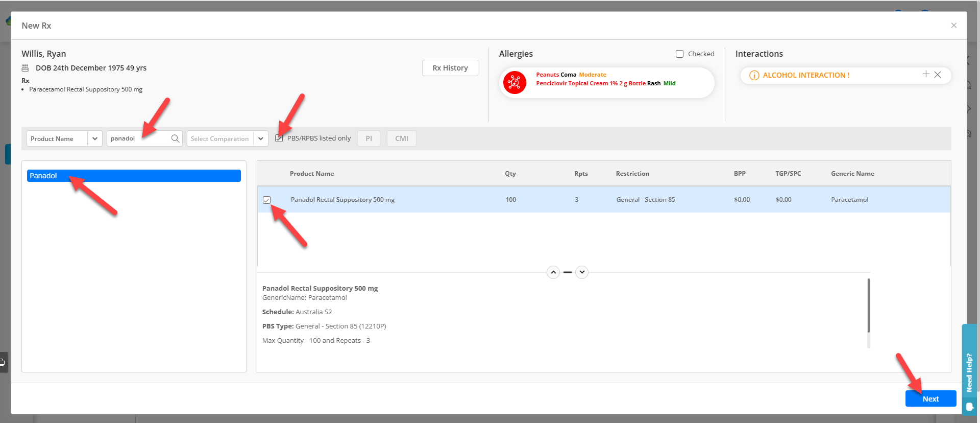Click Next to continue prescription
Screen dimensions: 980x423
pos(930,399)
